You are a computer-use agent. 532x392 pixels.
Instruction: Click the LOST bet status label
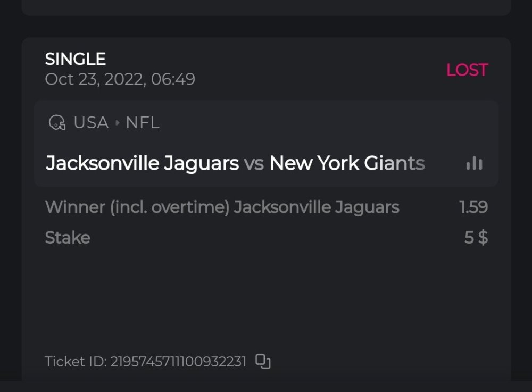coord(467,70)
